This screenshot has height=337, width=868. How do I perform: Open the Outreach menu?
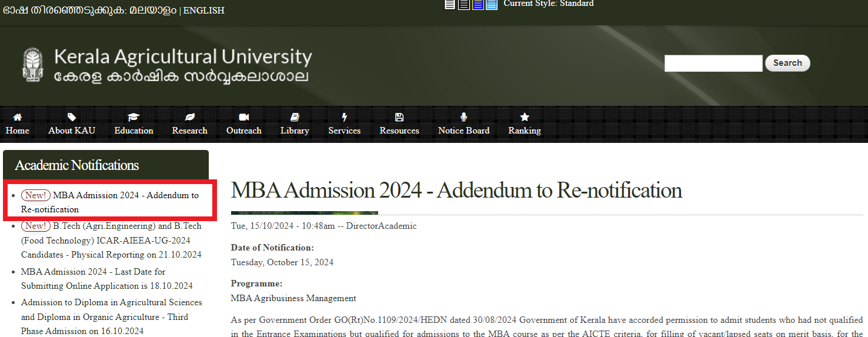point(244,131)
